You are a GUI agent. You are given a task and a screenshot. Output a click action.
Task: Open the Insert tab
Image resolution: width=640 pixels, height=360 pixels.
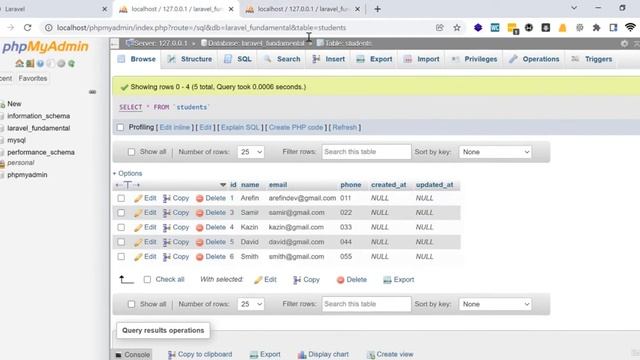pos(329,59)
